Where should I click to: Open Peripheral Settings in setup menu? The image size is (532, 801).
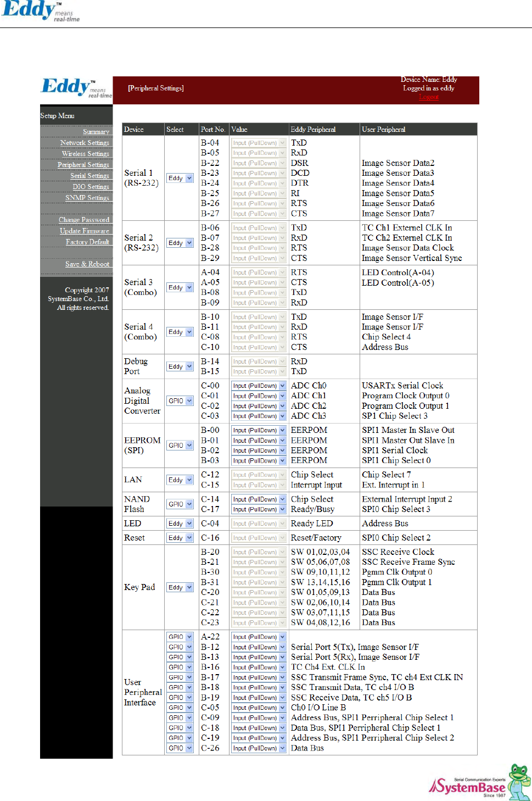(83, 165)
